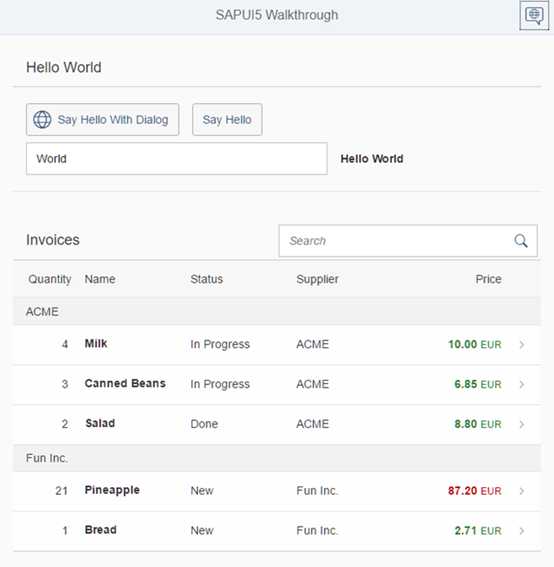Screen dimensions: 554x567
Task: Open Bread invoice via its arrow
Action: pyautogui.click(x=522, y=531)
